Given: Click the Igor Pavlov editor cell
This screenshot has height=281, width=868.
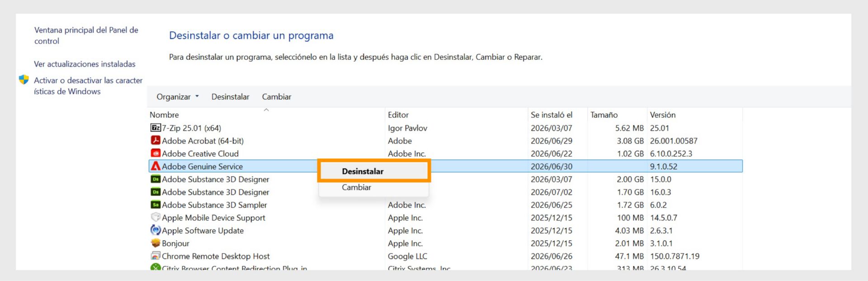Looking at the screenshot, I should click(407, 128).
